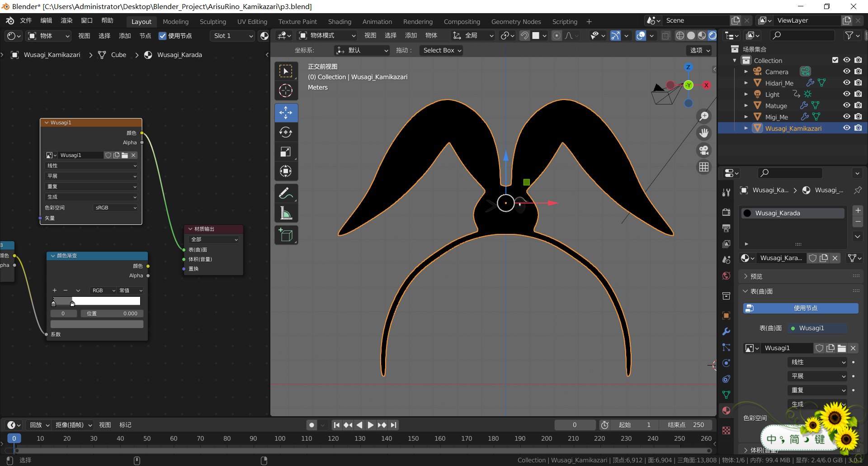Select the Move tool
This screenshot has height=466, width=868.
click(x=286, y=113)
